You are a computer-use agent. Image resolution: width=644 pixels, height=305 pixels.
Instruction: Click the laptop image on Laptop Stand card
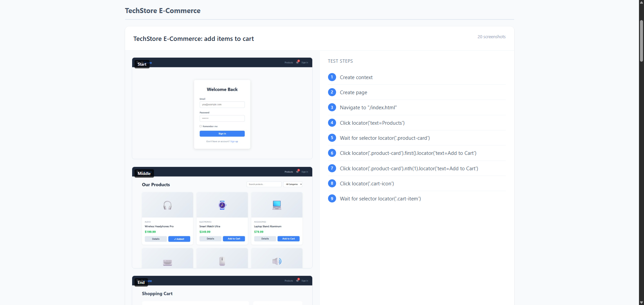[276, 205]
